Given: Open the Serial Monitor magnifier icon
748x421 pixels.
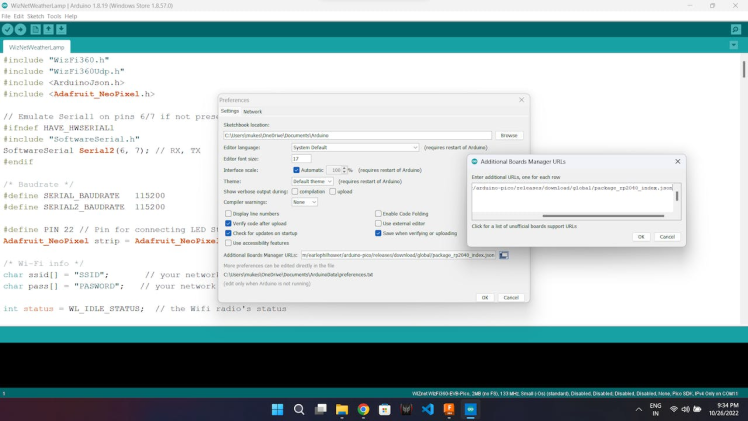Looking at the screenshot, I should (736, 30).
